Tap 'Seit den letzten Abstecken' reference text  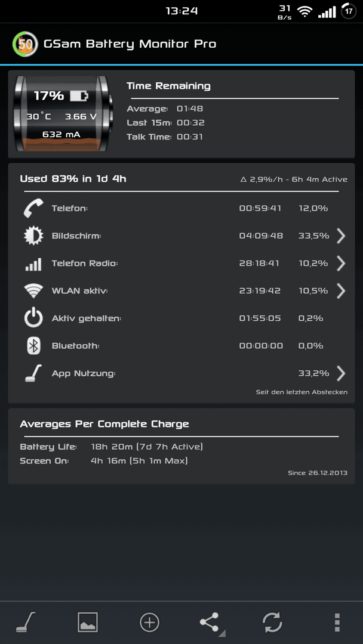(x=302, y=392)
